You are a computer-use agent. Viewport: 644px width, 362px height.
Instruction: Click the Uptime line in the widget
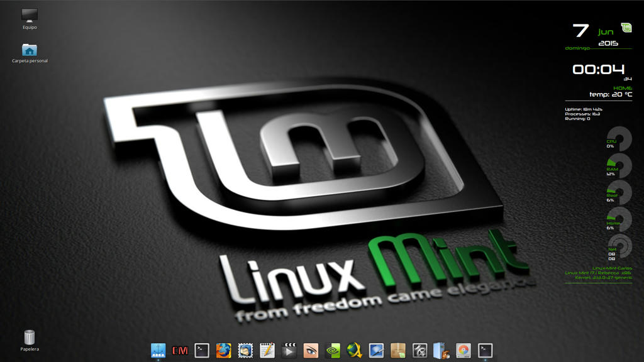click(584, 109)
